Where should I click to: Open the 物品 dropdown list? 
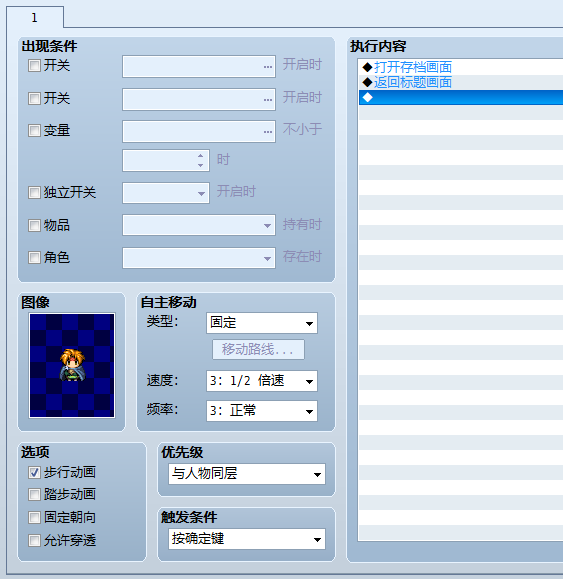(x=199, y=225)
